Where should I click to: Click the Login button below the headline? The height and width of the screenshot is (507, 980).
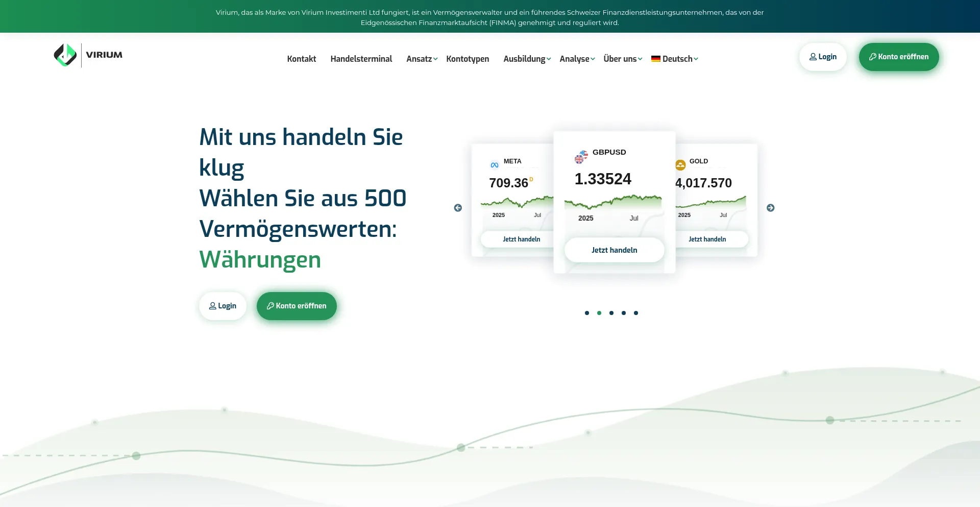[223, 306]
